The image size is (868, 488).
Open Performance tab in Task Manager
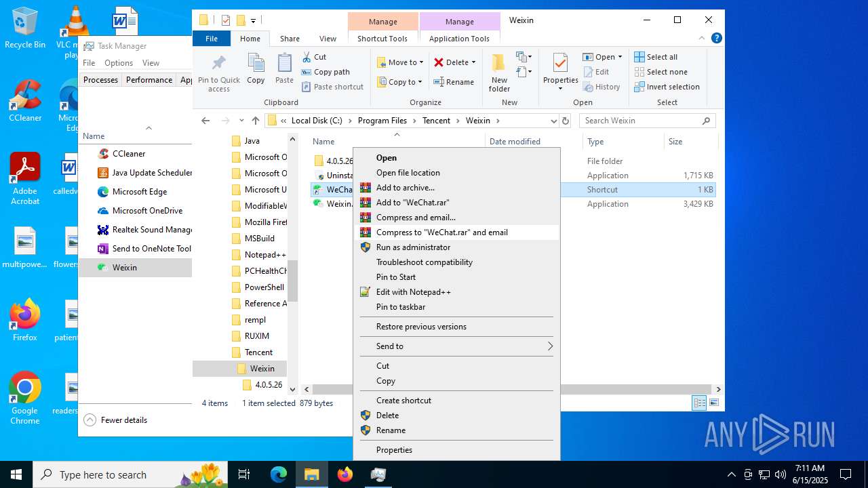tap(149, 80)
